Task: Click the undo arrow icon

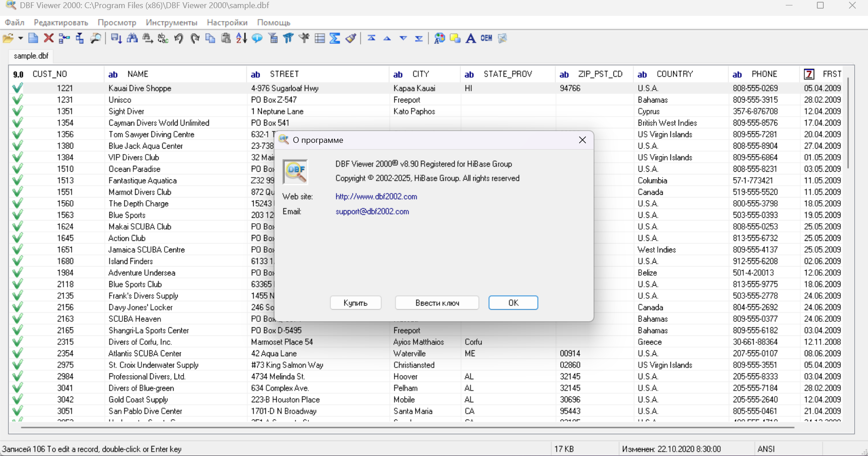Action: pos(179,38)
